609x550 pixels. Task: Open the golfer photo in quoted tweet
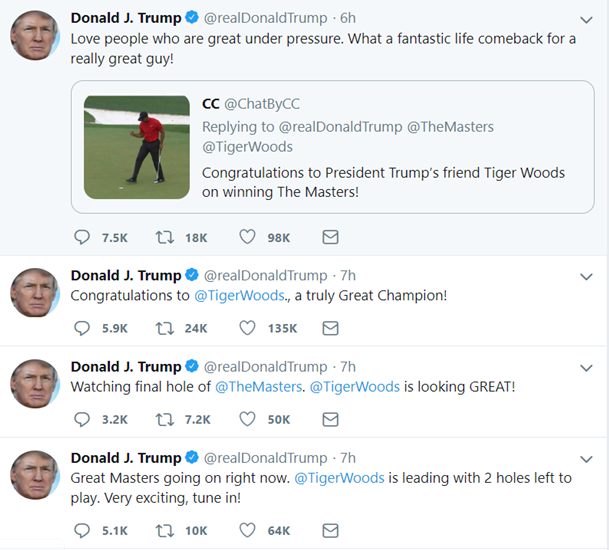(136, 141)
